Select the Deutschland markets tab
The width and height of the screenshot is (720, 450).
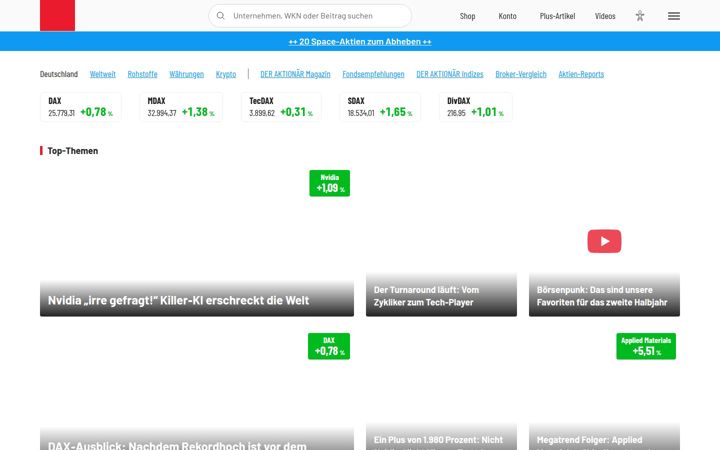coord(59,74)
